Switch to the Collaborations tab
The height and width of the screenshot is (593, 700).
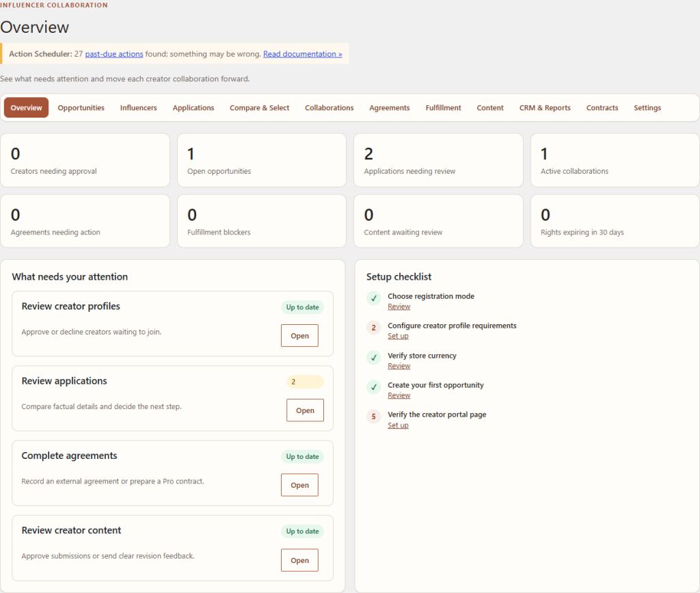[329, 107]
